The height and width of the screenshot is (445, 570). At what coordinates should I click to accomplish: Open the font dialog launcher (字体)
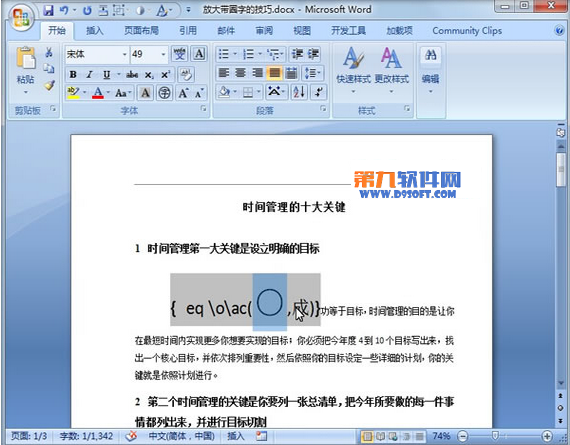click(x=204, y=108)
